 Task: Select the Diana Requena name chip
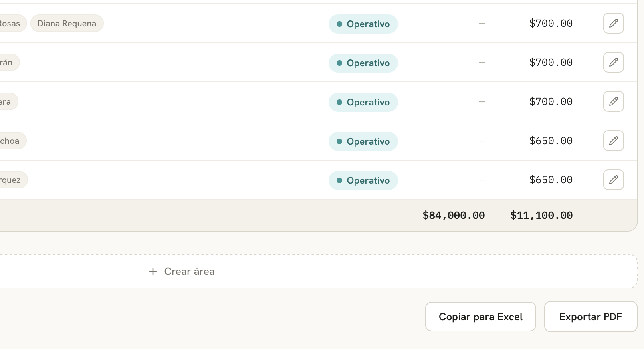tap(67, 23)
